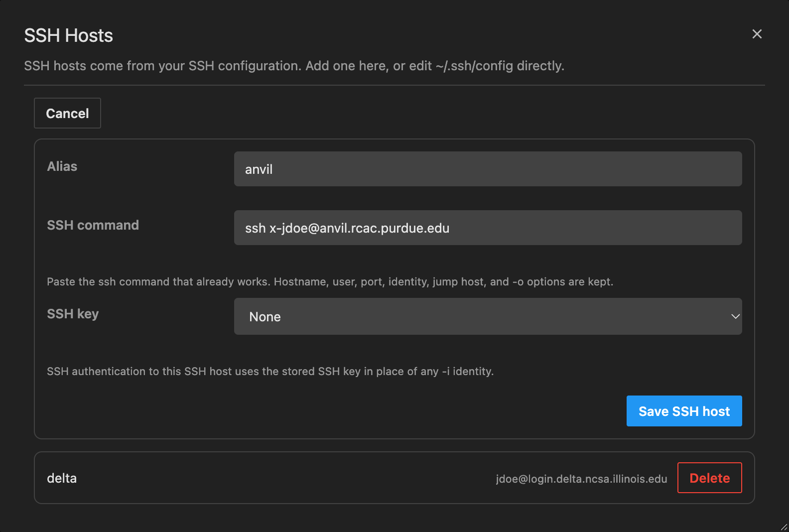Click the Cancel button
The image size is (789, 532).
pos(67,113)
